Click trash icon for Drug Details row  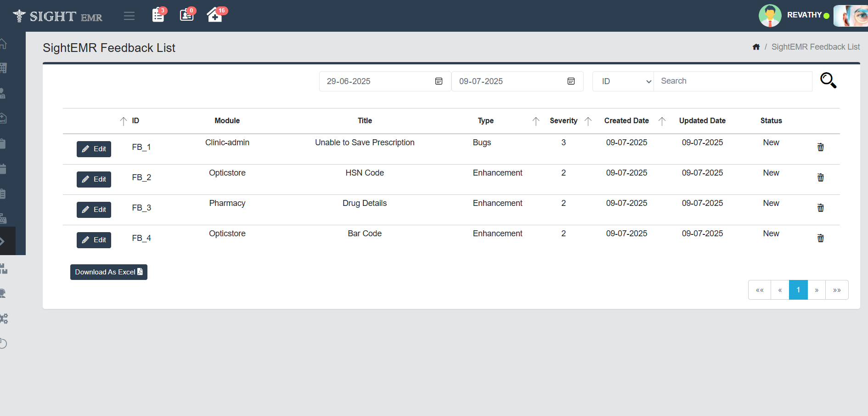point(820,208)
